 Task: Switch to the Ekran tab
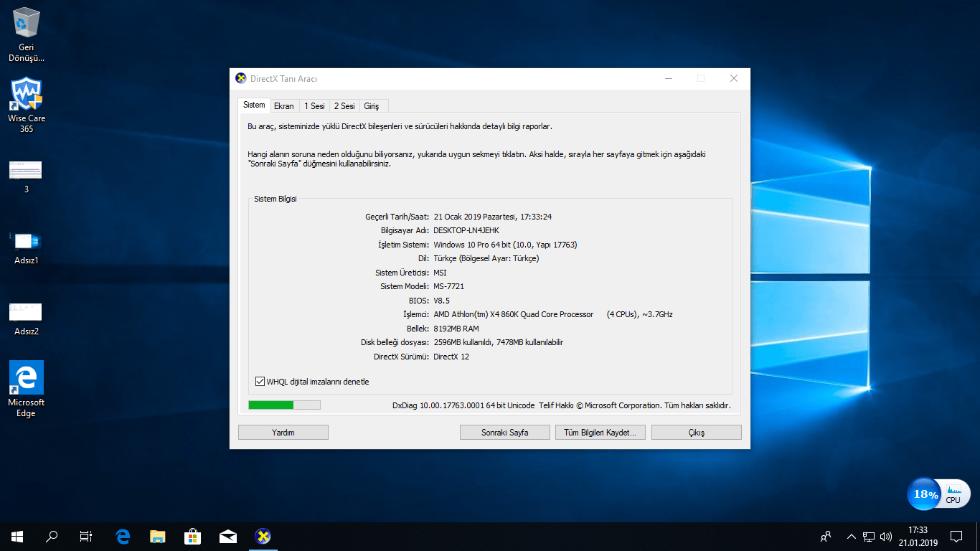click(x=284, y=106)
